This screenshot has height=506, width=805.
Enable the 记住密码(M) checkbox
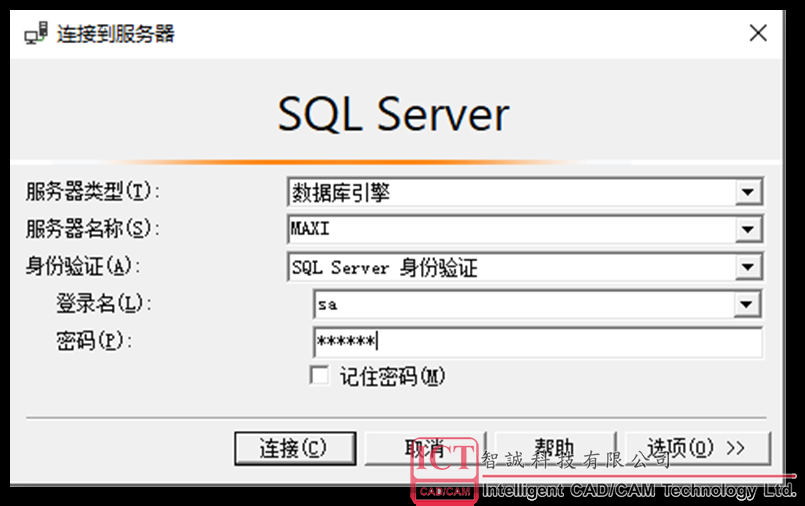[319, 375]
